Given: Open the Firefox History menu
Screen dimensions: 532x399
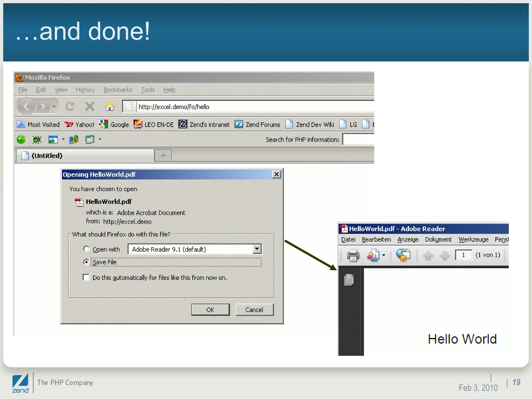Looking at the screenshot, I should 85,90.
